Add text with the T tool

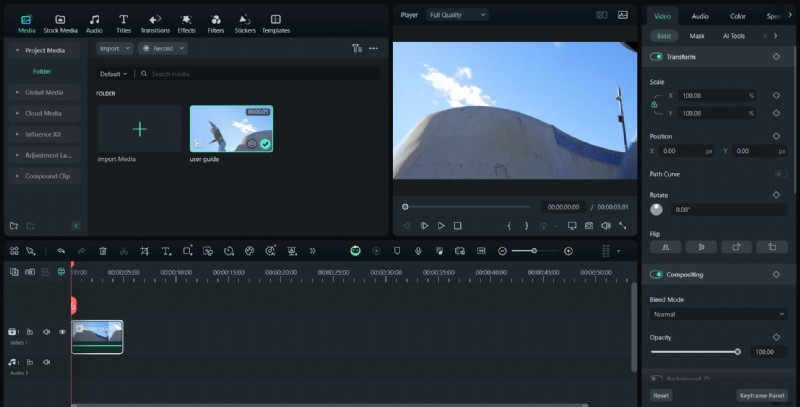click(x=166, y=251)
